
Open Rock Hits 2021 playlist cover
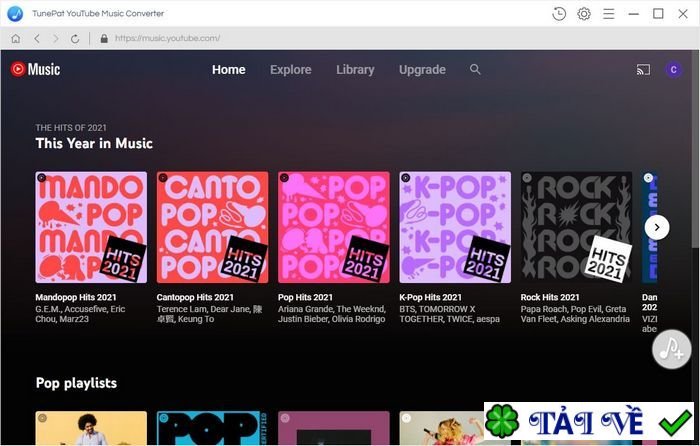pyautogui.click(x=576, y=227)
